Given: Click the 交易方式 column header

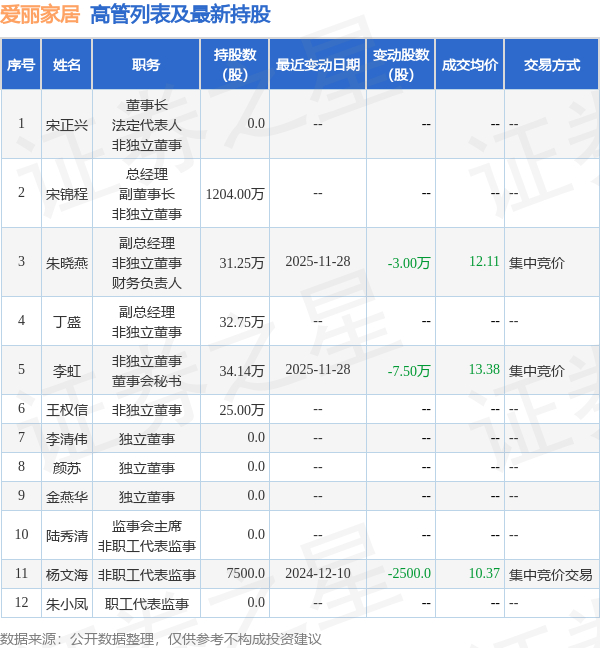Looking at the screenshot, I should point(552,65).
